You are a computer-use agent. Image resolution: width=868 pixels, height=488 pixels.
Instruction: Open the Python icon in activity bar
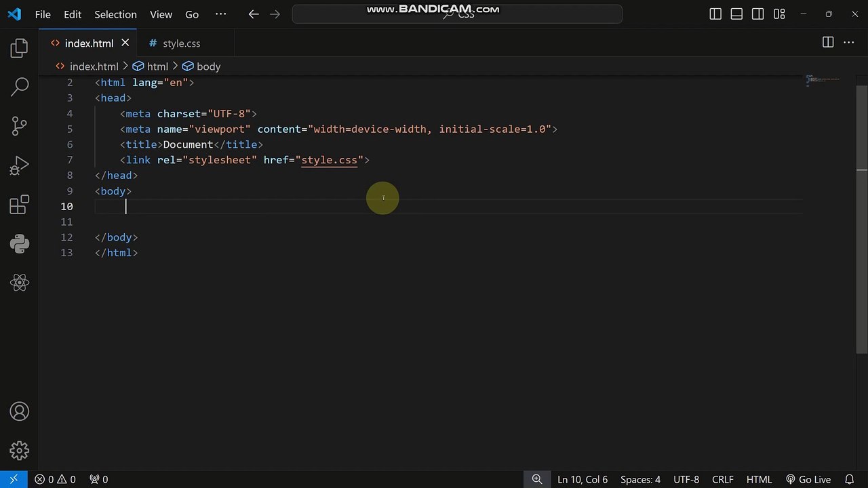click(20, 243)
